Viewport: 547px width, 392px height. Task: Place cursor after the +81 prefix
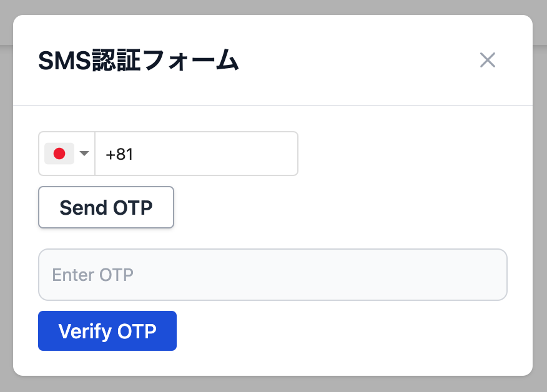click(136, 154)
